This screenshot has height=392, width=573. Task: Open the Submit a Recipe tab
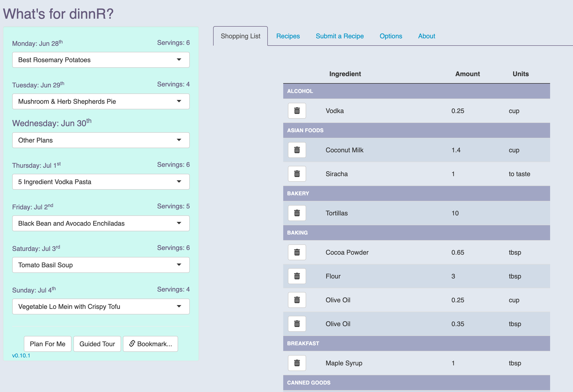[340, 36]
